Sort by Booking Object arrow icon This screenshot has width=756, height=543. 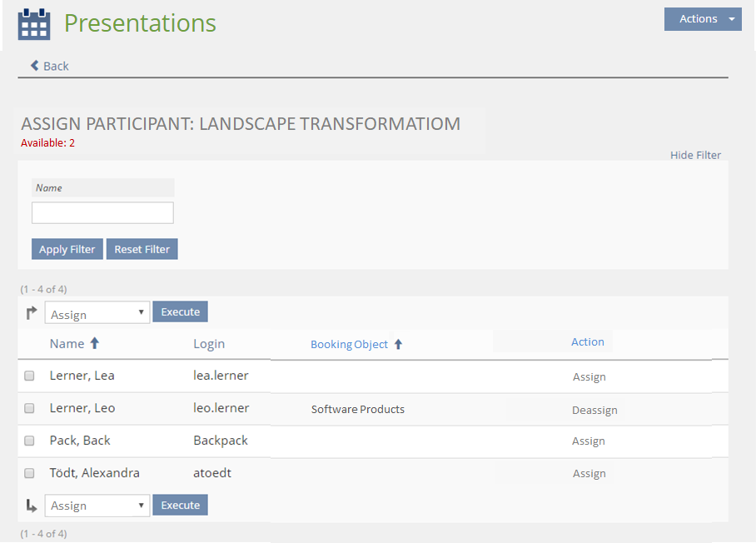click(398, 344)
